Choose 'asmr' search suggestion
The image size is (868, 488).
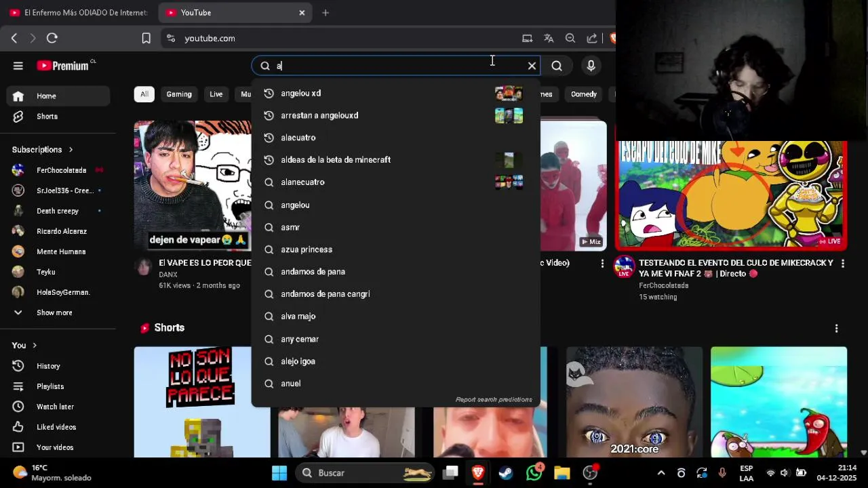point(396,227)
